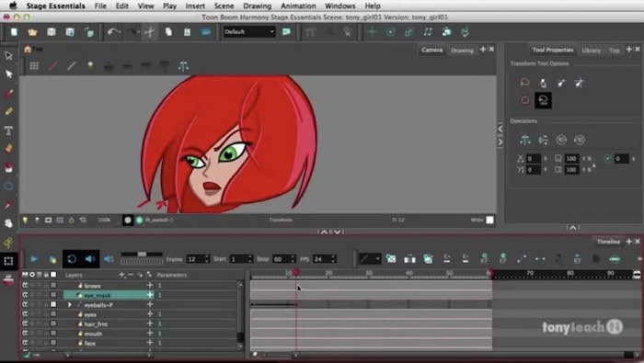The height and width of the screenshot is (363, 644).
Task: Toggle the loop playback button
Action: pyautogui.click(x=72, y=259)
